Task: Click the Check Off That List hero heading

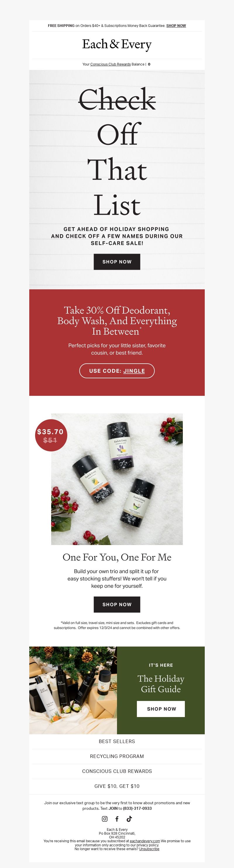Action: click(117, 152)
